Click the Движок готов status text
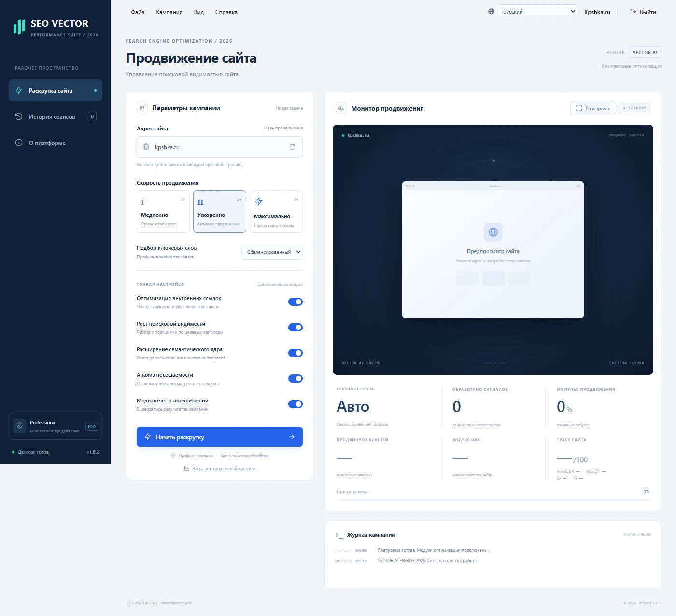 tap(33, 452)
